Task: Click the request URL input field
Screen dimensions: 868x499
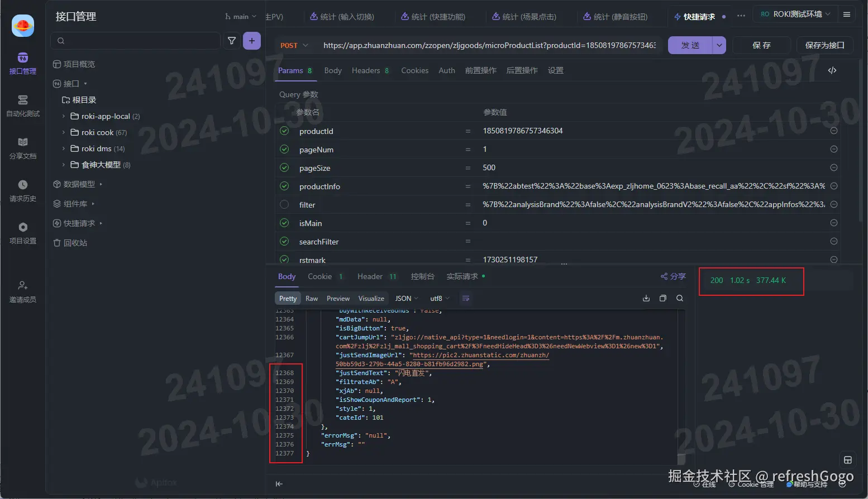Action: point(490,45)
